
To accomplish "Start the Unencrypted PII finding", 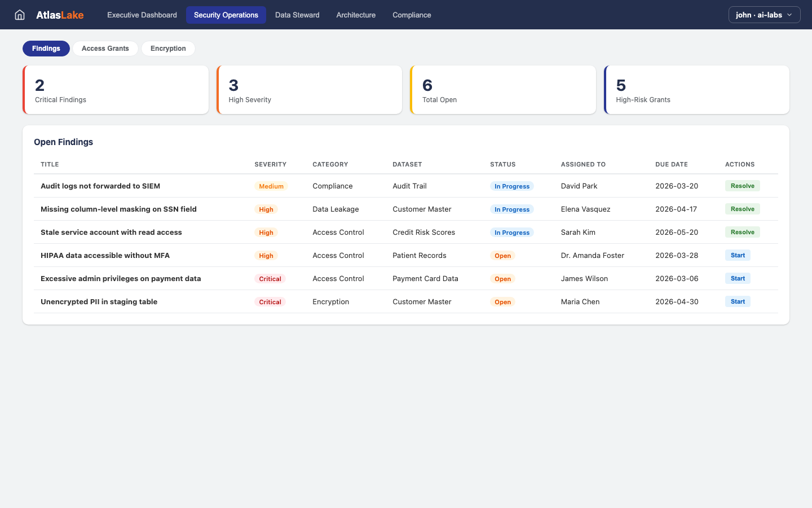I will pyautogui.click(x=738, y=301).
